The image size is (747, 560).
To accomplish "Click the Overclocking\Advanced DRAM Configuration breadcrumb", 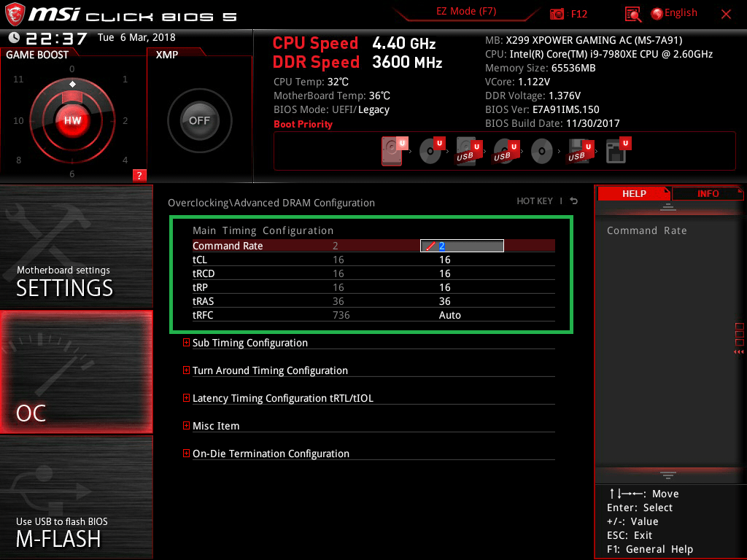I will 271,203.
